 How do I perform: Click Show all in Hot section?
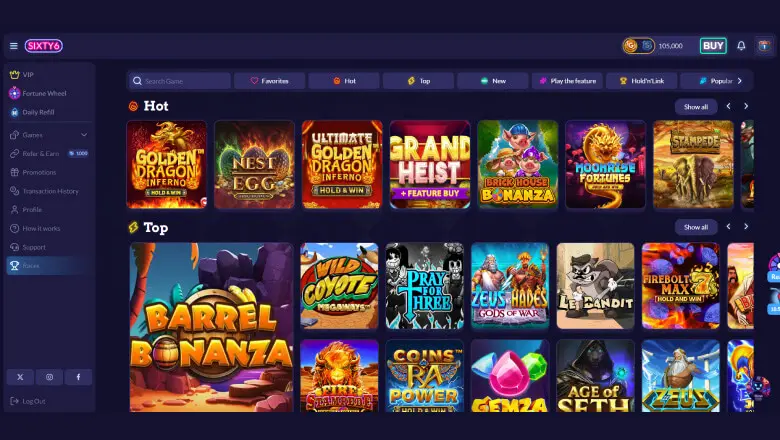point(696,106)
